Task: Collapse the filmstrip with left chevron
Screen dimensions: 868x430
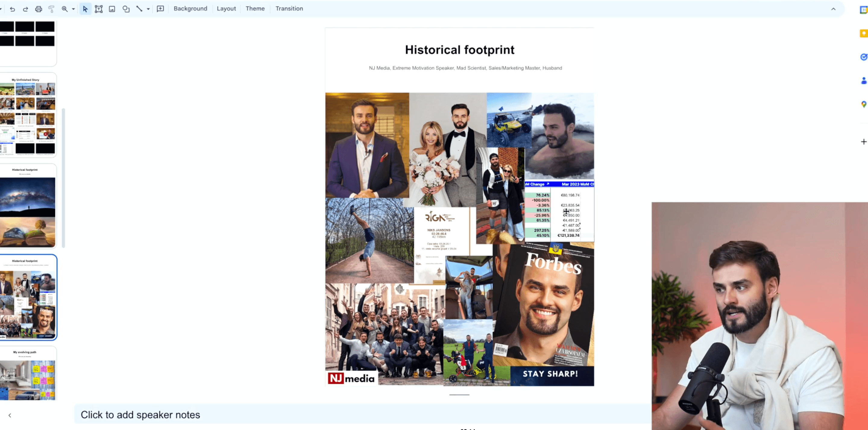Action: coord(10,415)
